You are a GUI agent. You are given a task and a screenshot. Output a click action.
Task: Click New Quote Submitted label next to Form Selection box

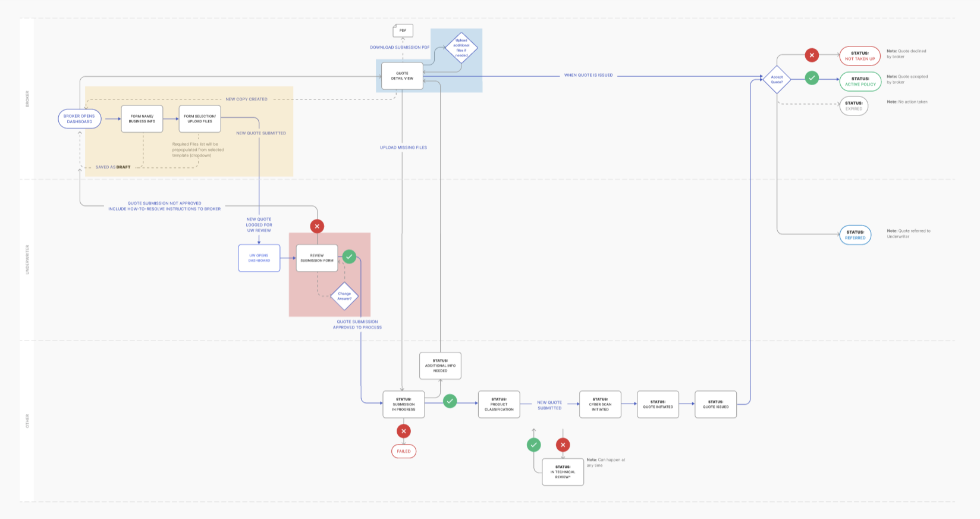tap(261, 133)
